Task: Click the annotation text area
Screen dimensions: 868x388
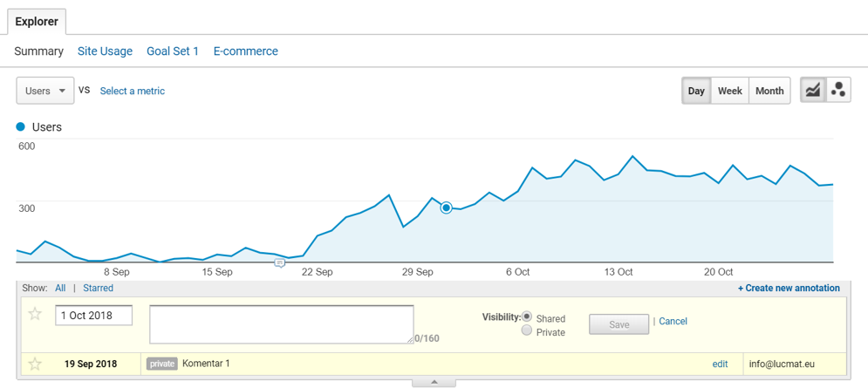Action: [x=281, y=323]
